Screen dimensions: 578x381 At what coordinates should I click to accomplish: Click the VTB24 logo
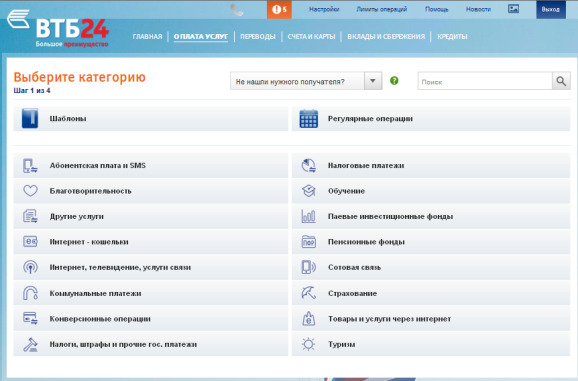58,28
